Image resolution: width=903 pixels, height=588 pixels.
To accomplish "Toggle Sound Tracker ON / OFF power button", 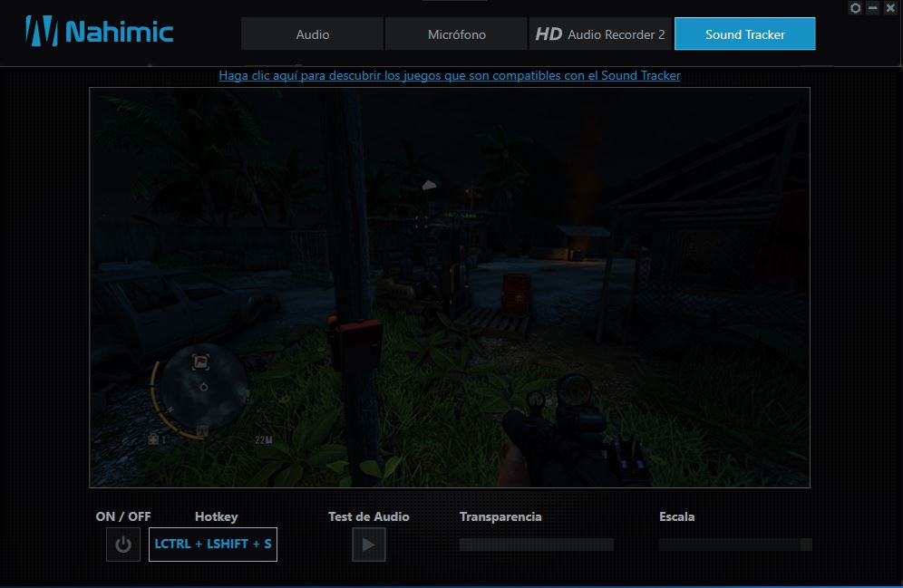I will (123, 545).
